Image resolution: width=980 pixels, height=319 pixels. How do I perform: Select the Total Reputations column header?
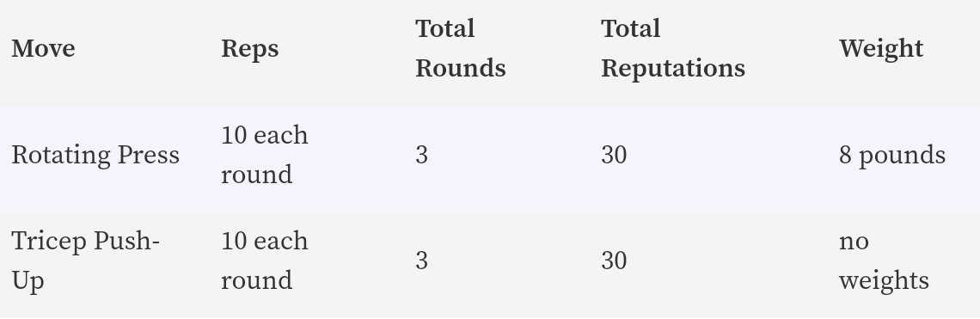pyautogui.click(x=673, y=49)
